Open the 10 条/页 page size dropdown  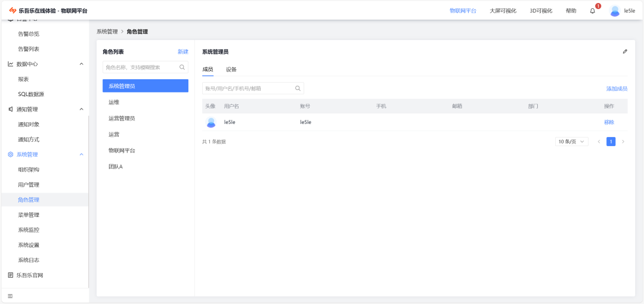tap(572, 142)
